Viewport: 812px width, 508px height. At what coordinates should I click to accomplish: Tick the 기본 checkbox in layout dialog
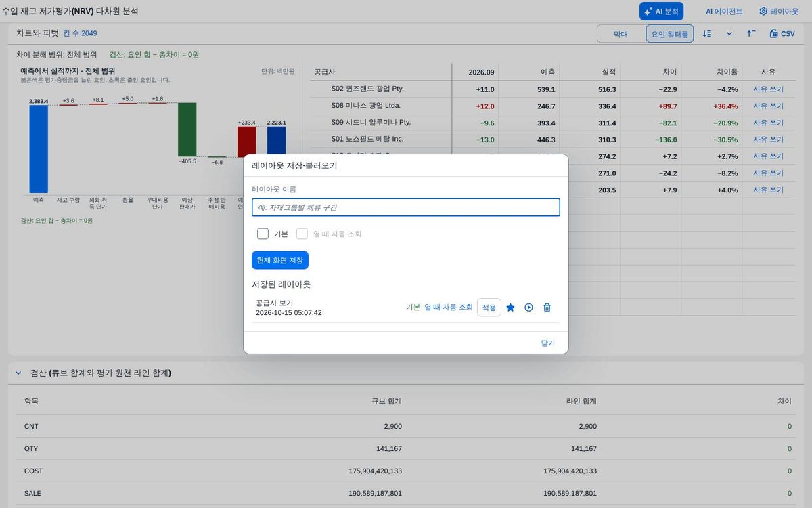coord(263,234)
